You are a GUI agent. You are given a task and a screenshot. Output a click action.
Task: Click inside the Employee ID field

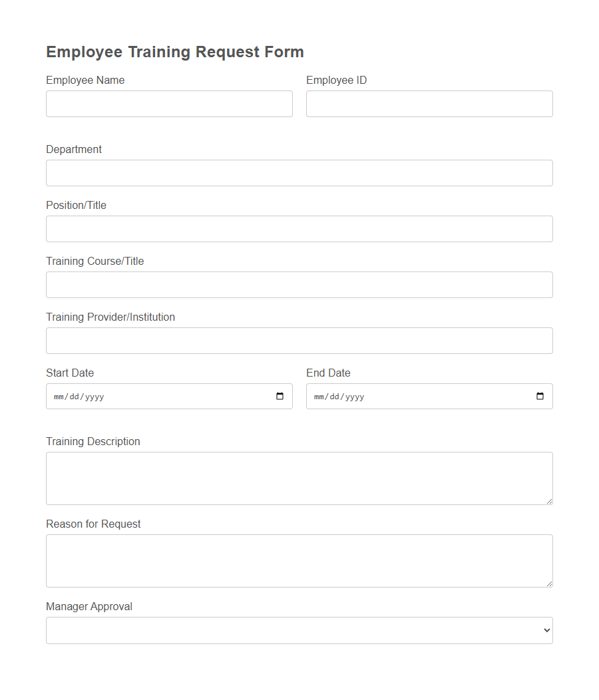(x=429, y=104)
